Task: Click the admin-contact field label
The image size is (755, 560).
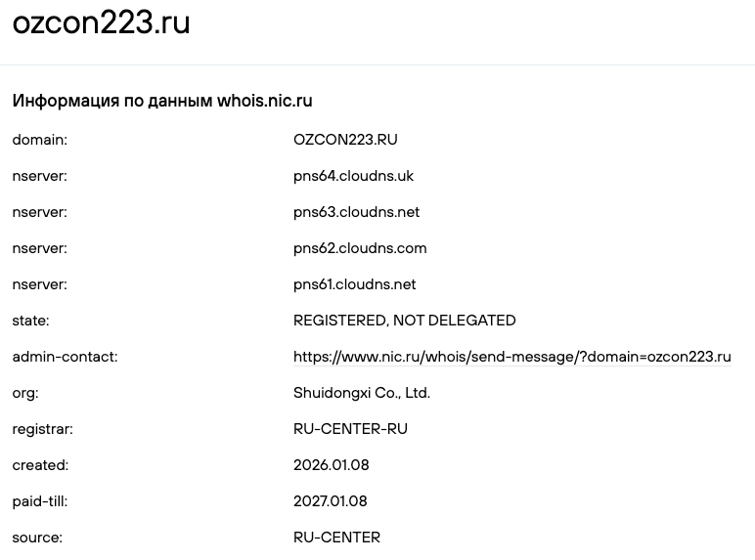Action: coord(65,357)
